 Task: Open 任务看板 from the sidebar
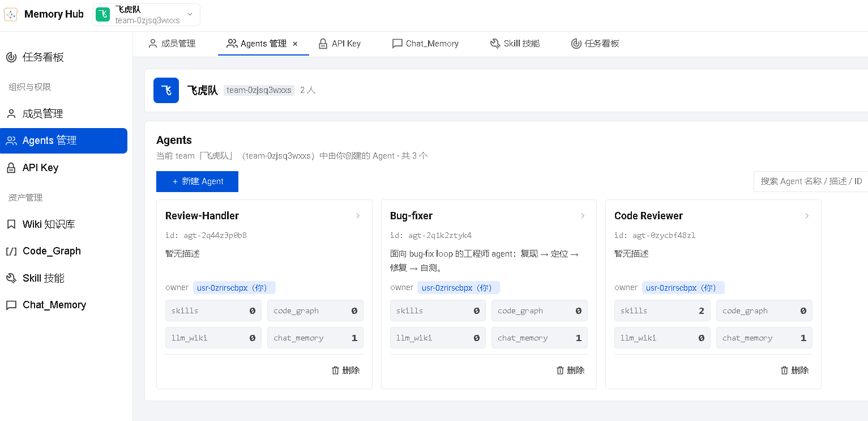63,57
